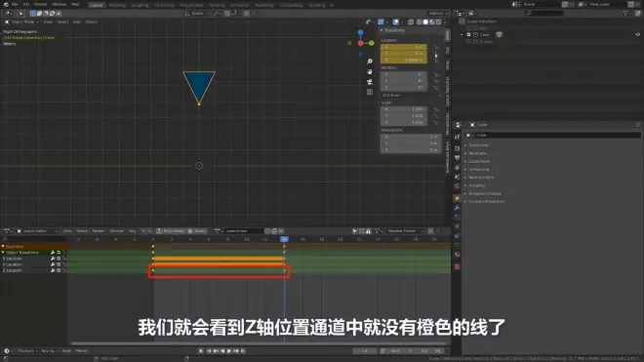Click the pan hand viewport icon
The image size is (644, 362).
[370, 71]
